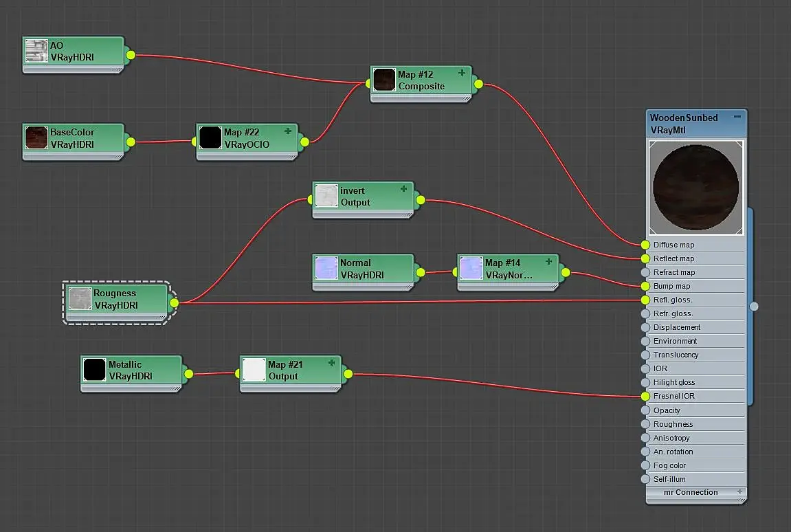Screen dimensions: 791x532
Task: Click the Map #21 Output input socket
Action: pos(238,374)
